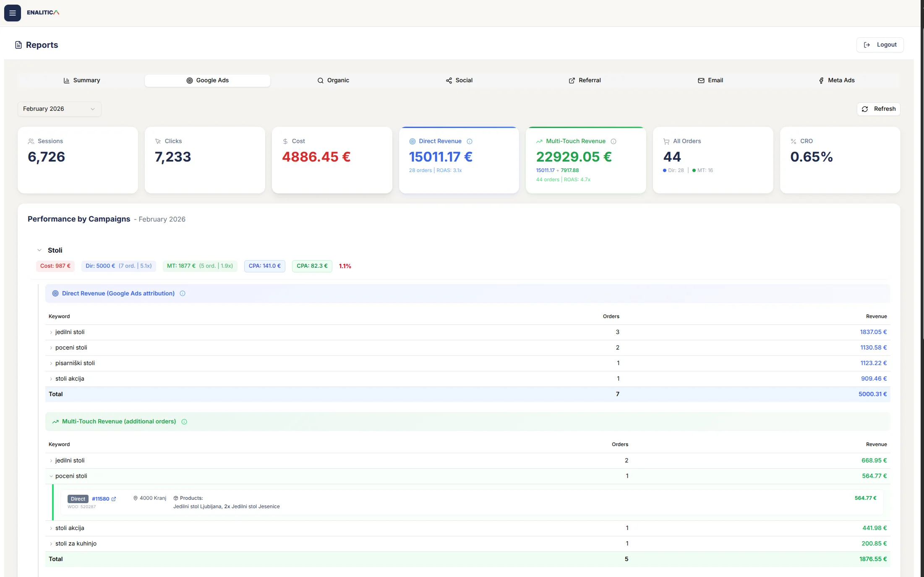This screenshot has width=924, height=577.
Task: Click info icon next to Multi-Touch Revenue (additional orders)
Action: 184,422
